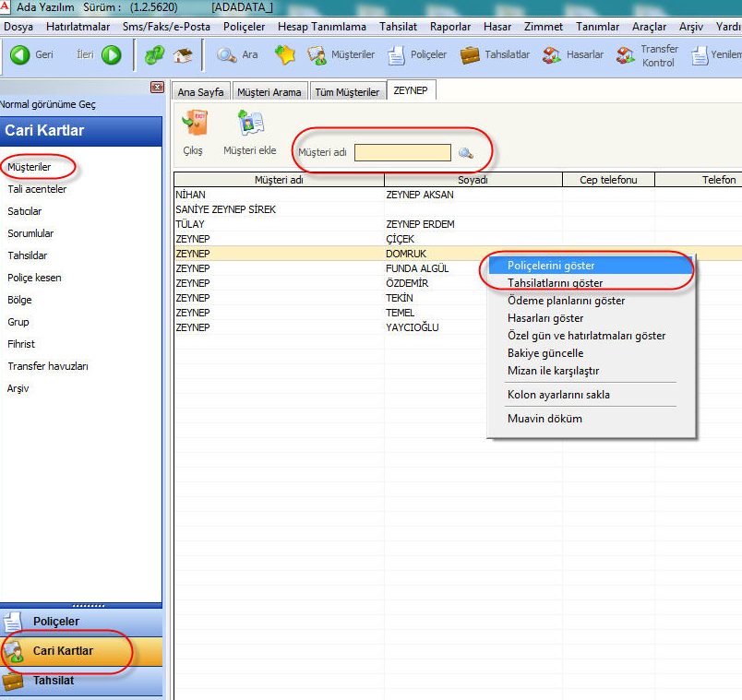Click the green Geri back arrow icon

point(20,55)
